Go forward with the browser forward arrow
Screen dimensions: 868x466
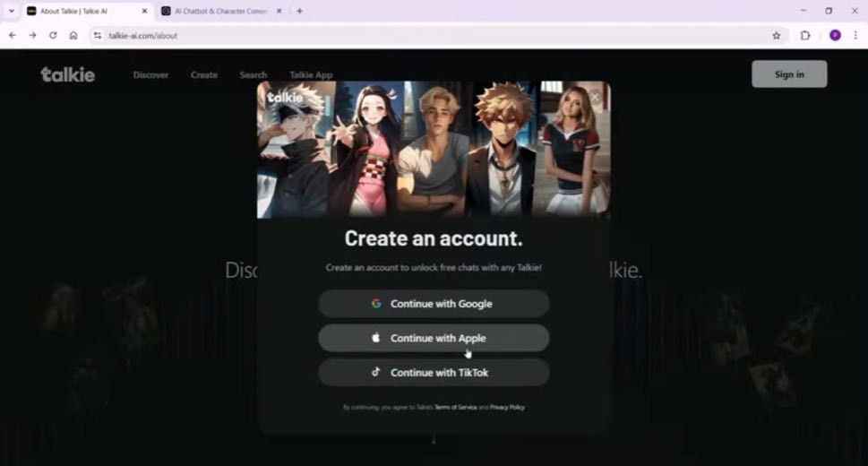(32, 36)
